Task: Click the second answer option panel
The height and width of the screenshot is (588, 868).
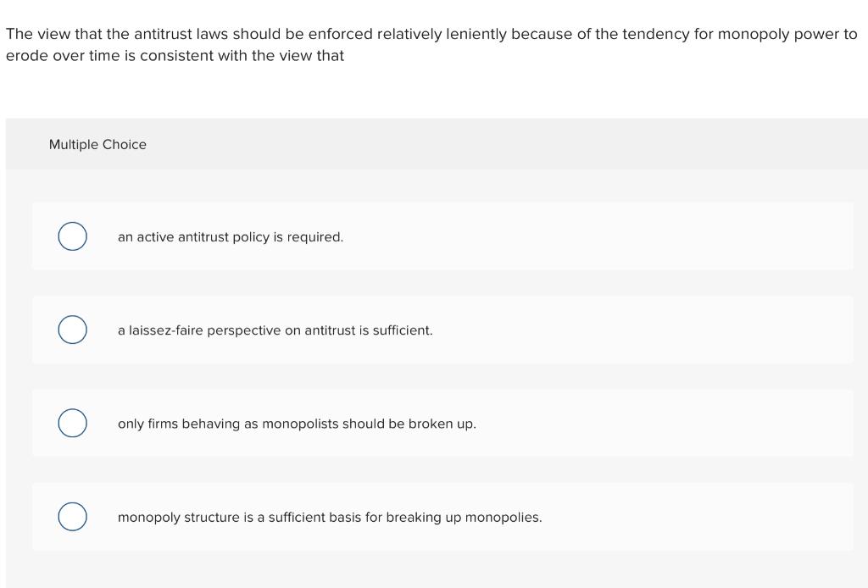Action: coord(442,330)
